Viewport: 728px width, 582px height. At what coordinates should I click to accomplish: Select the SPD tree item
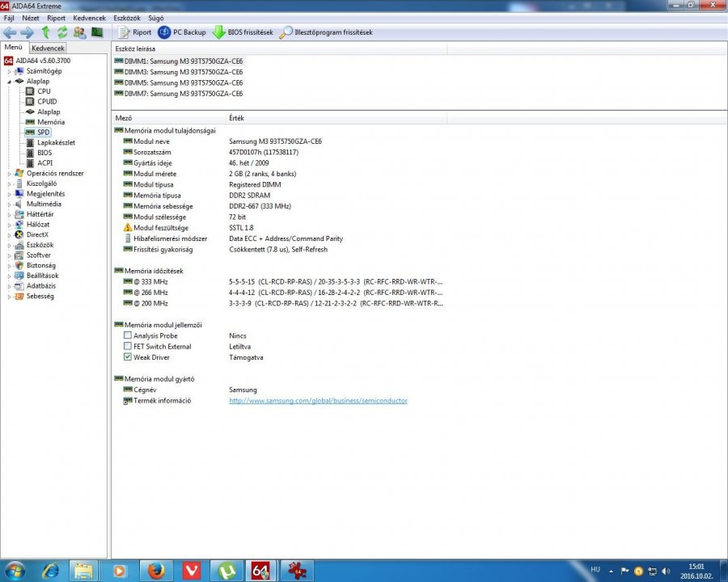43,133
